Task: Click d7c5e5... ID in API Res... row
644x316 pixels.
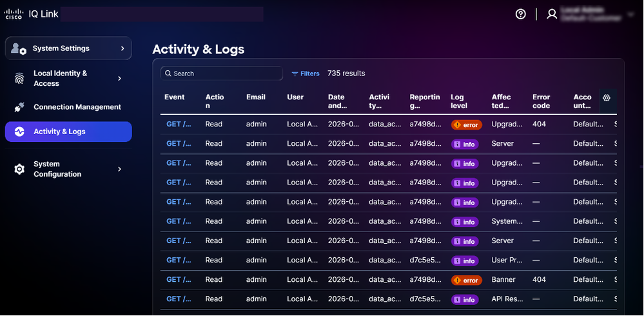Action: [425, 299]
